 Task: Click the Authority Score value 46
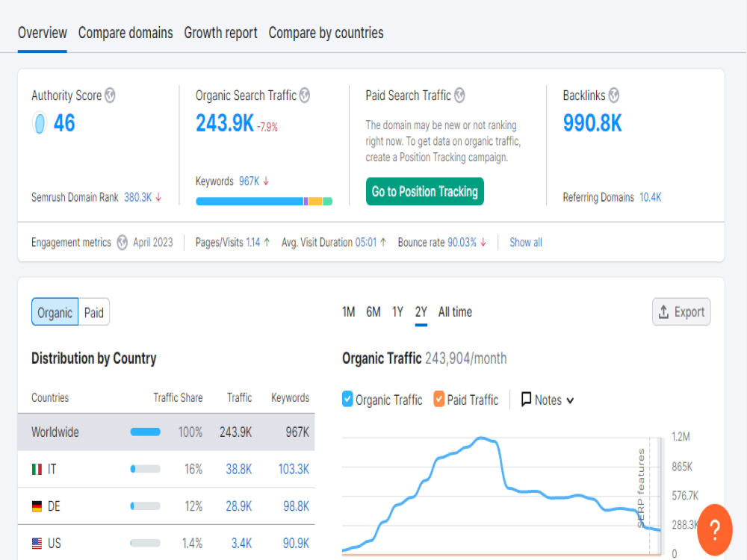64,123
